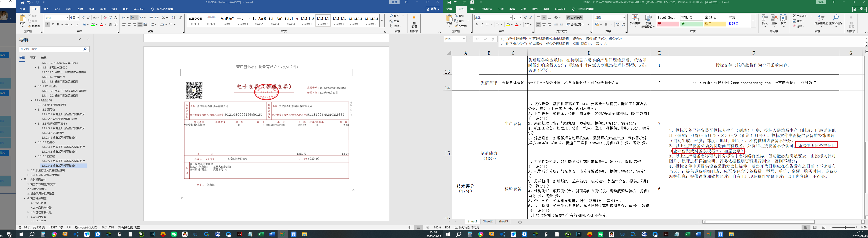868x238 pixels.
Task: Toggle Excel left align button
Action: pos(538,25)
